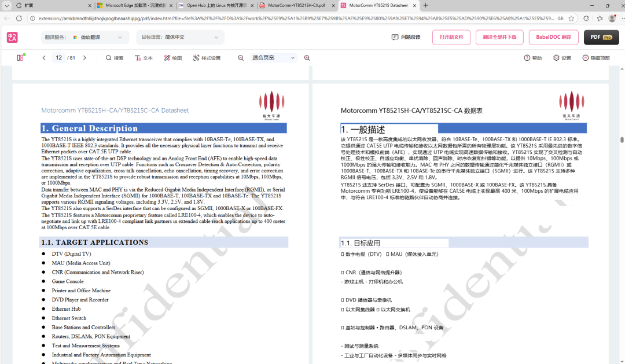Viewport: 625px width, 364px height.
Task: Go to next PDF page
Action: click(84, 58)
